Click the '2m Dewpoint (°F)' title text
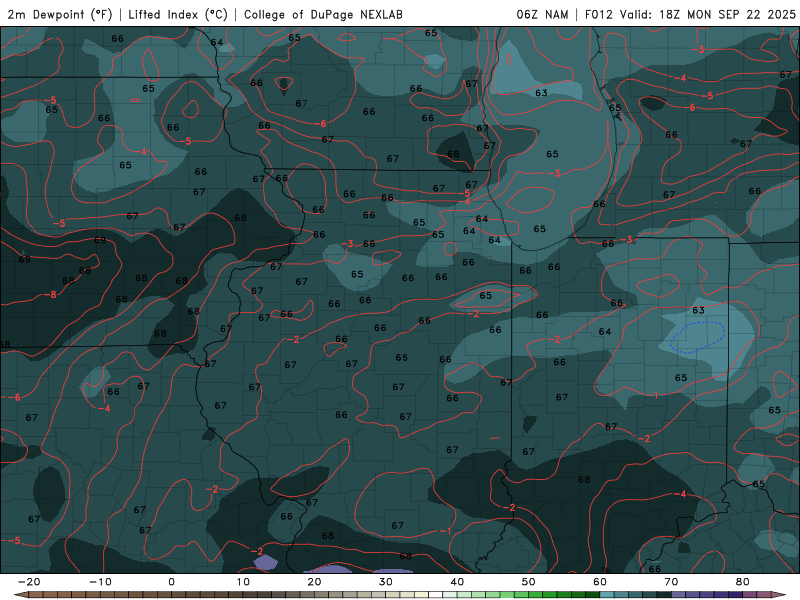 pyautogui.click(x=60, y=14)
